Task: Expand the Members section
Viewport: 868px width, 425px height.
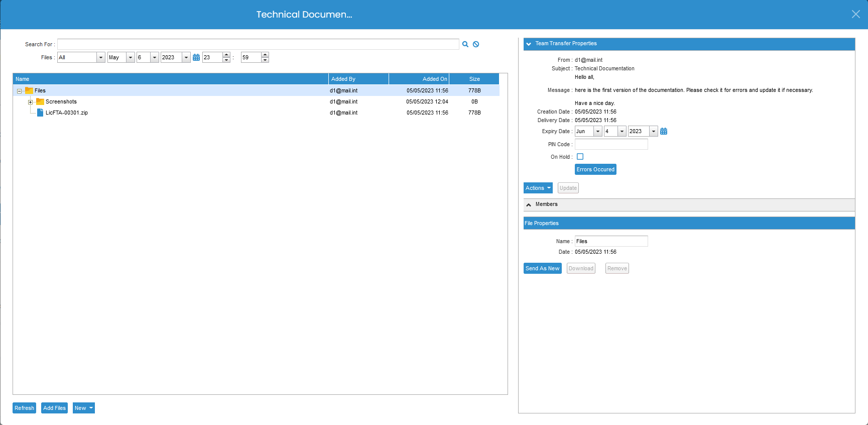Action: pyautogui.click(x=529, y=204)
